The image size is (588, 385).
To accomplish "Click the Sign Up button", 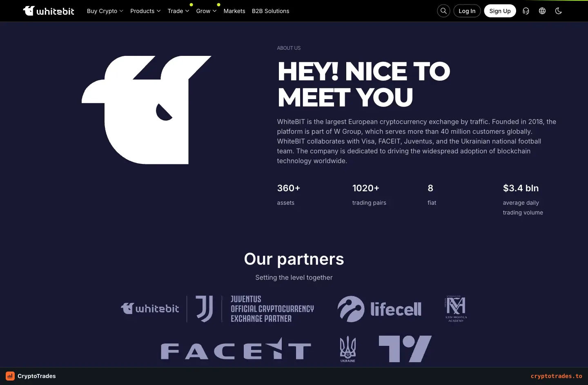I will coord(500,11).
